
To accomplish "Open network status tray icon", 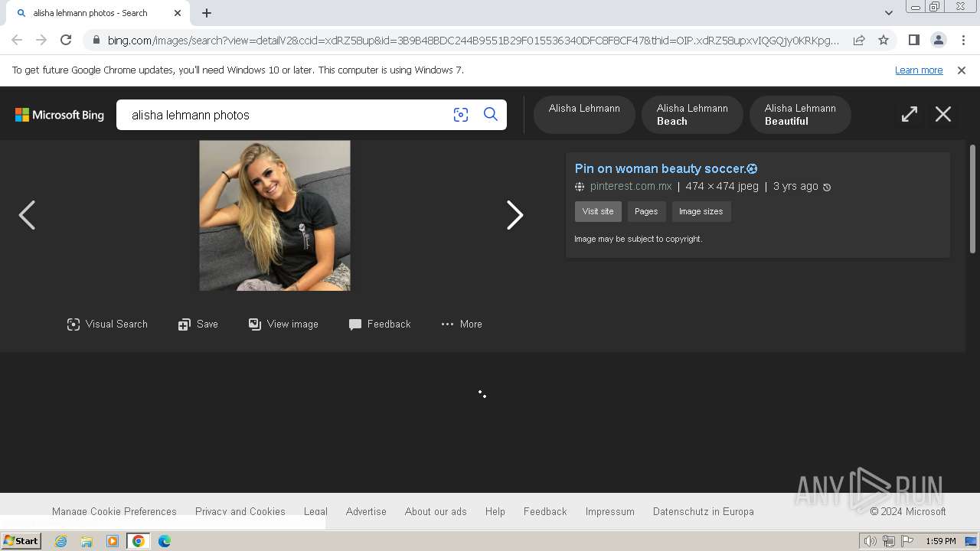I will [x=889, y=541].
